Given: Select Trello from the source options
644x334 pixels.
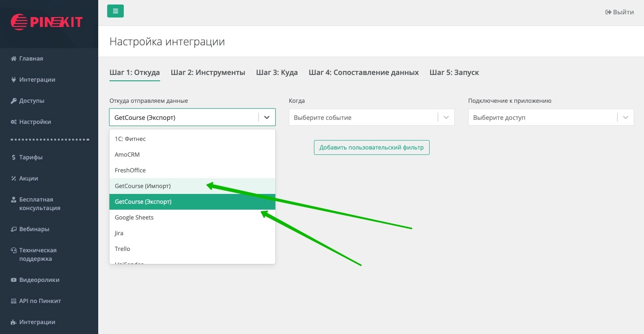Looking at the screenshot, I should [x=122, y=249].
